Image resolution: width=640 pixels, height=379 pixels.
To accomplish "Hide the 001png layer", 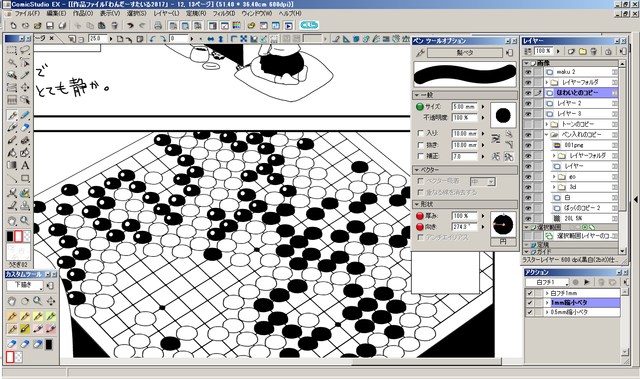I will [x=528, y=145].
